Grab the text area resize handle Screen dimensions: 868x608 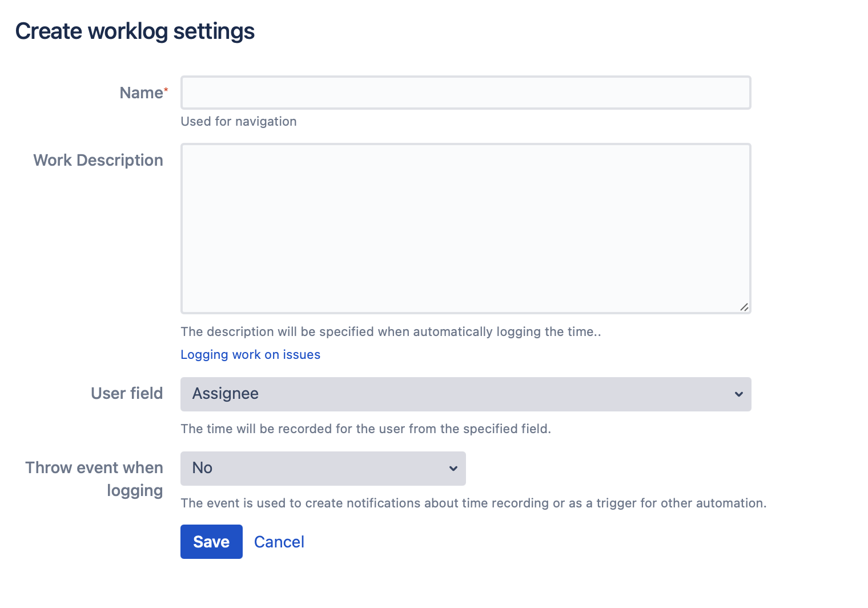[x=744, y=307]
